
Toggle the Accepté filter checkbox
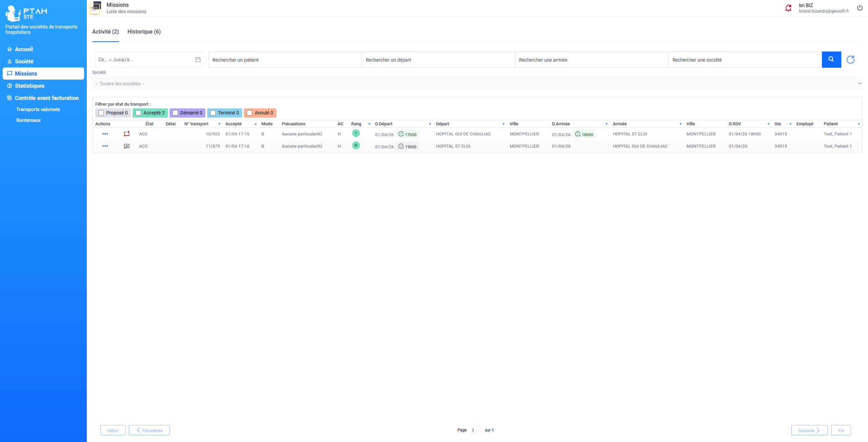coord(138,113)
